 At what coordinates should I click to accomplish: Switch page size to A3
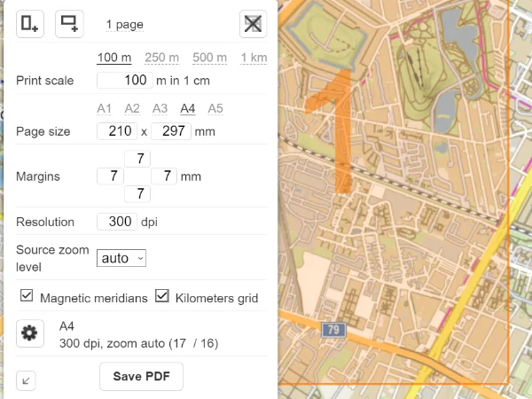point(160,109)
